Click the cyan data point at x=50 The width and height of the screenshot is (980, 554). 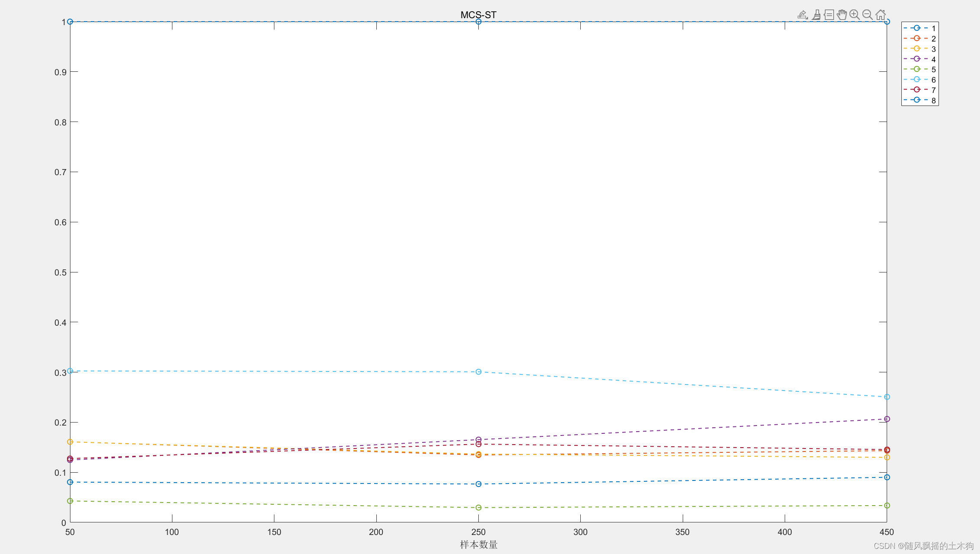(70, 371)
